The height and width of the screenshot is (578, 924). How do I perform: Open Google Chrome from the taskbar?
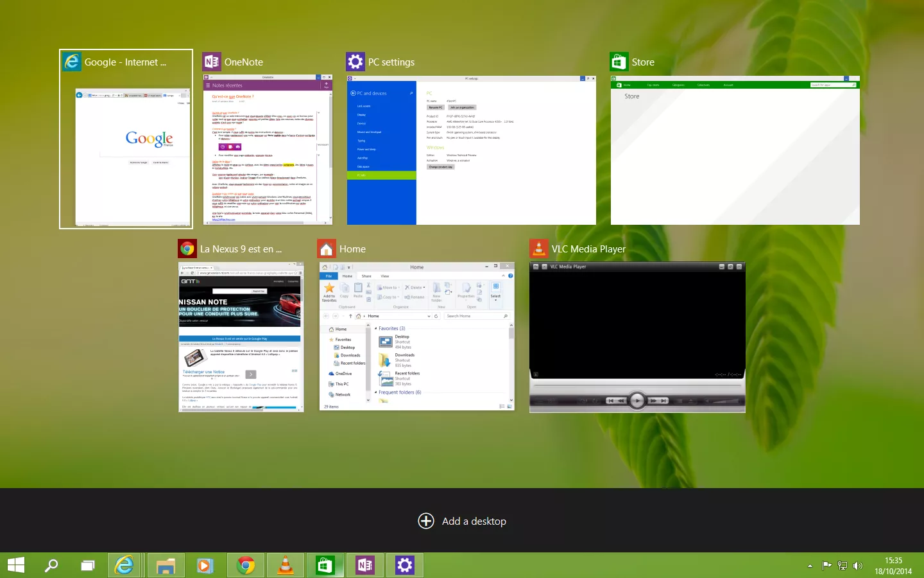[x=245, y=565]
